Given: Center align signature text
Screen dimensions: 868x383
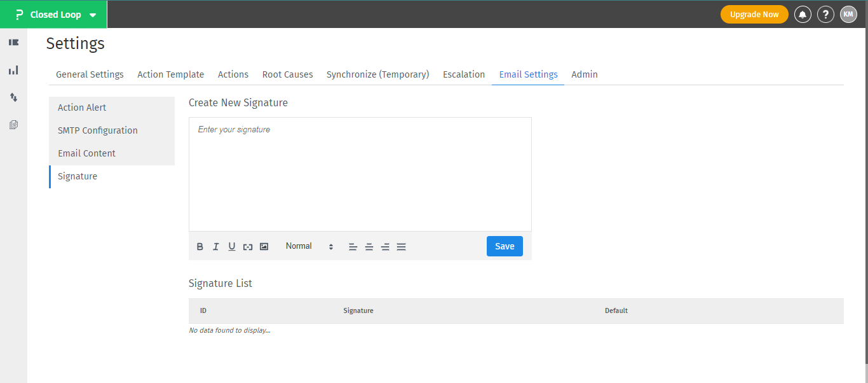Looking at the screenshot, I should [x=369, y=247].
